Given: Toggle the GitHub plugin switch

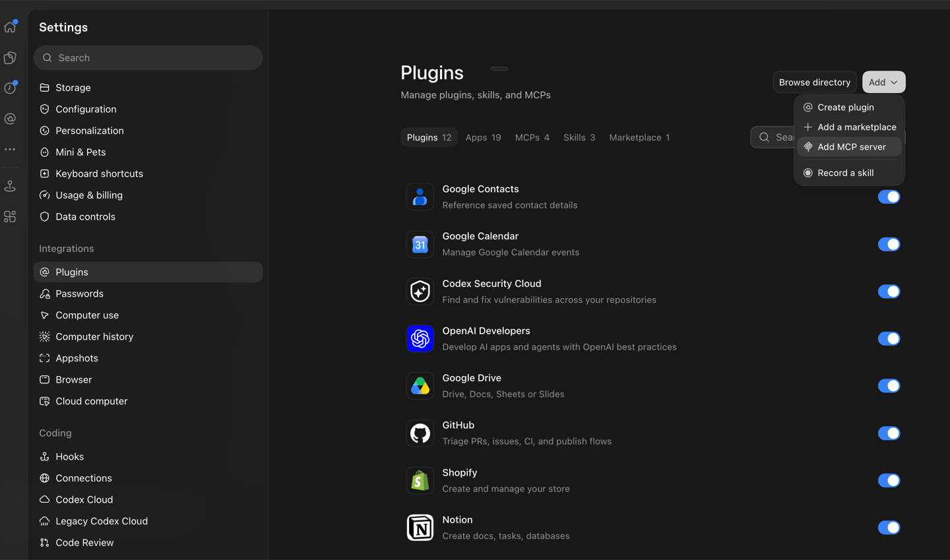Looking at the screenshot, I should point(889,433).
